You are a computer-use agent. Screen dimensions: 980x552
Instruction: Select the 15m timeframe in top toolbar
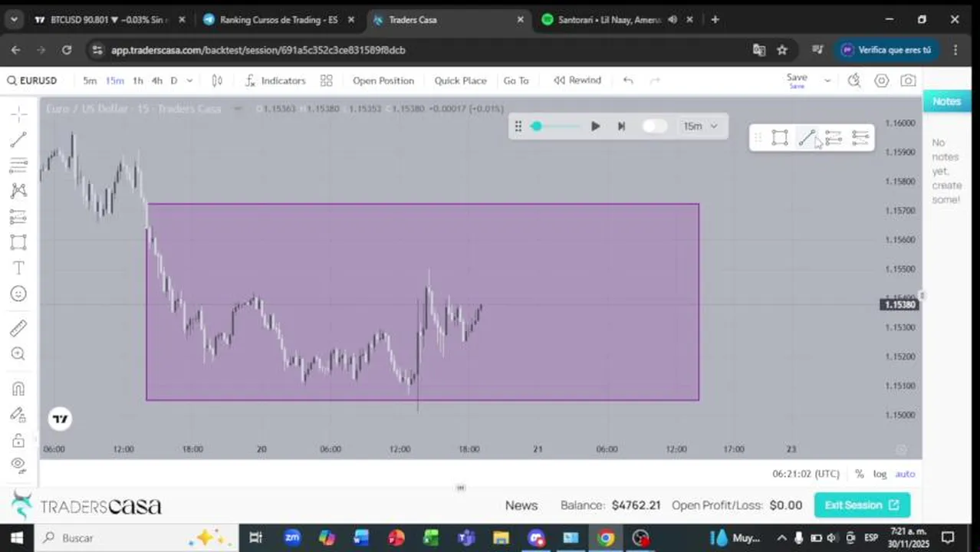[115, 80]
